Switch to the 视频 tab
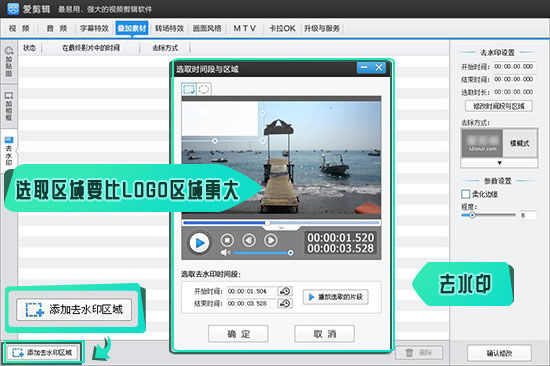 coord(20,28)
